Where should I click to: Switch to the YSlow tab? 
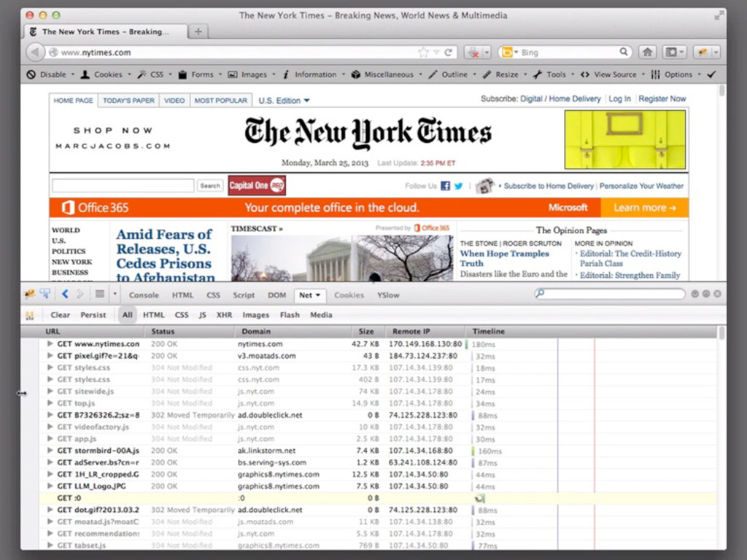[388, 295]
